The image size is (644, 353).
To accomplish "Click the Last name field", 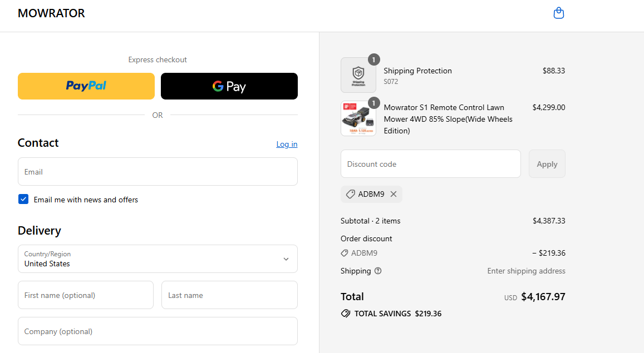I will pyautogui.click(x=229, y=295).
